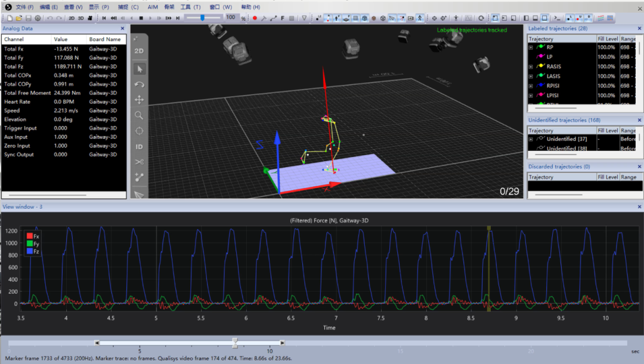The image size is (644, 364).
Task: Jump to the last frame
Action: pyautogui.click(x=178, y=18)
